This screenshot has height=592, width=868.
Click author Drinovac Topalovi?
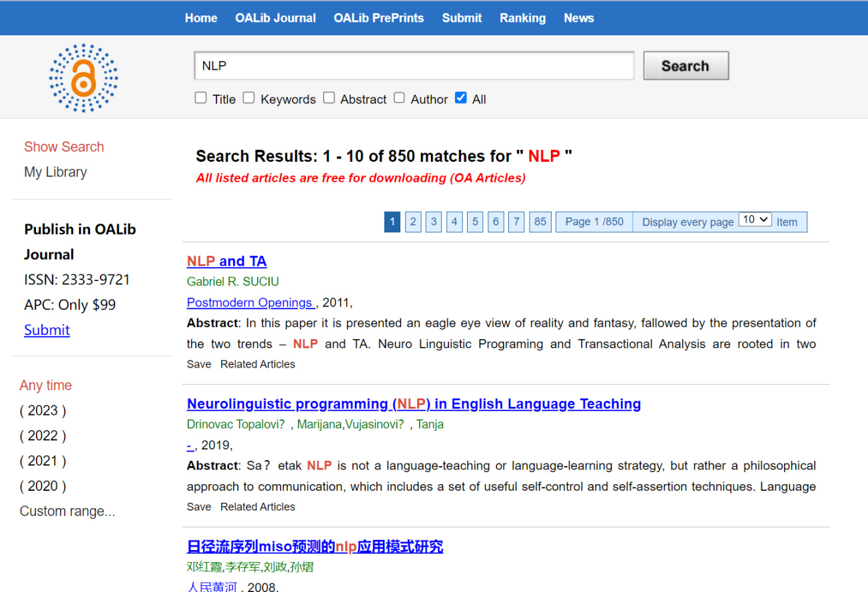point(236,424)
